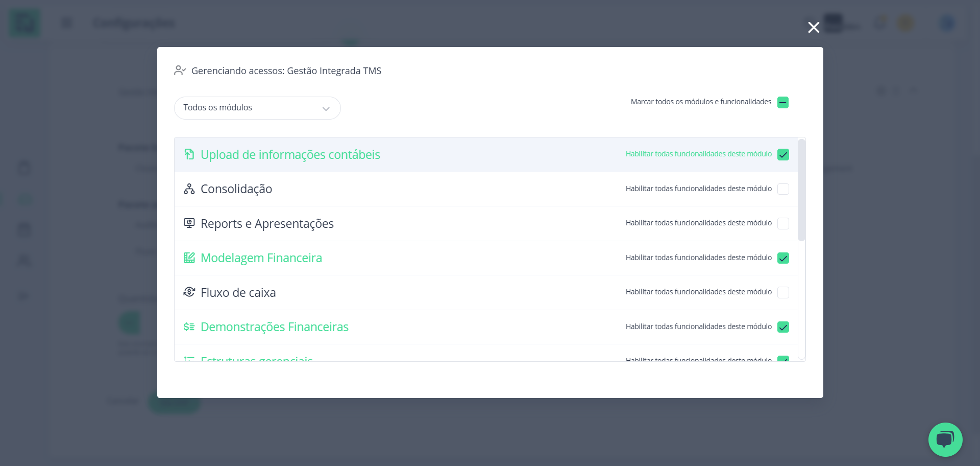The width and height of the screenshot is (980, 466).
Task: Enable all features for Fluxo de caixa
Action: click(x=783, y=292)
